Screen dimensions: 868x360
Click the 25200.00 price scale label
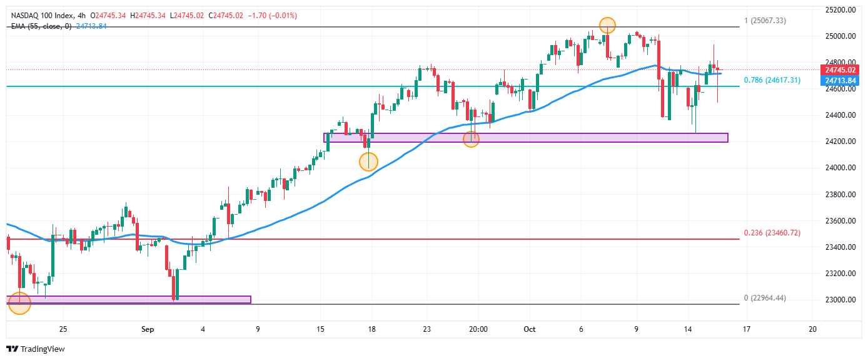[x=840, y=10]
